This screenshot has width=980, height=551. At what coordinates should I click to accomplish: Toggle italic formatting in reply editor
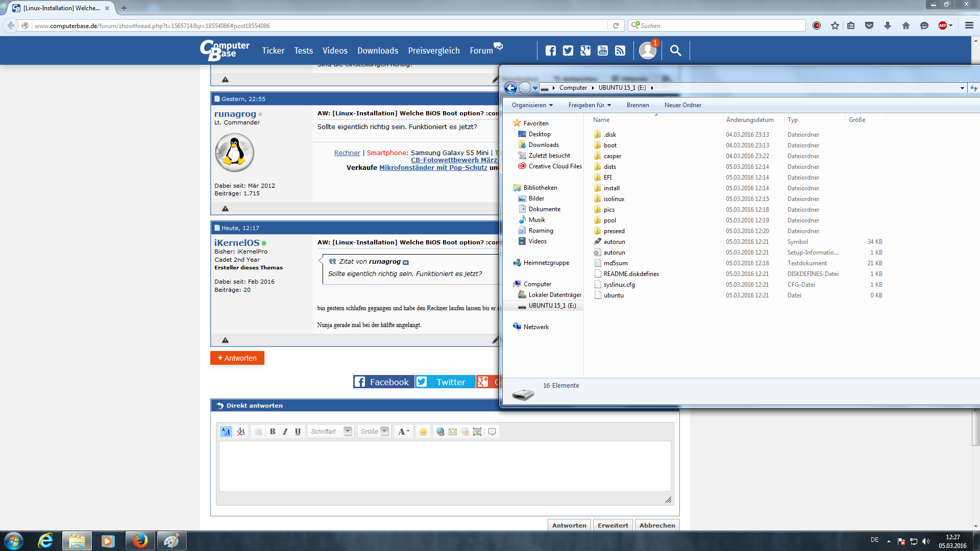[x=285, y=432]
